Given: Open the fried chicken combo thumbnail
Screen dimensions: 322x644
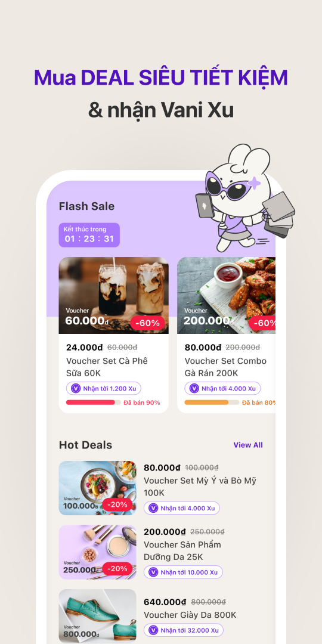Looking at the screenshot, I should (x=227, y=295).
